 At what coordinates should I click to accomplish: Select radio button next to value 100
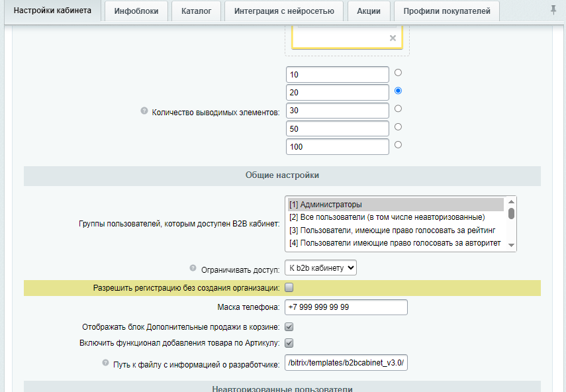398,145
